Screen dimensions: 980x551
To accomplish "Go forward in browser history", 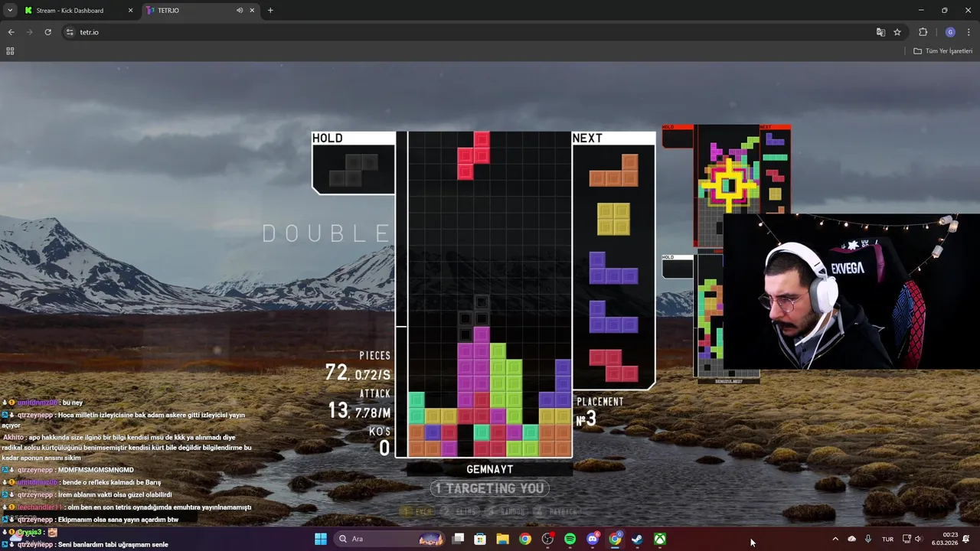I will [x=29, y=32].
